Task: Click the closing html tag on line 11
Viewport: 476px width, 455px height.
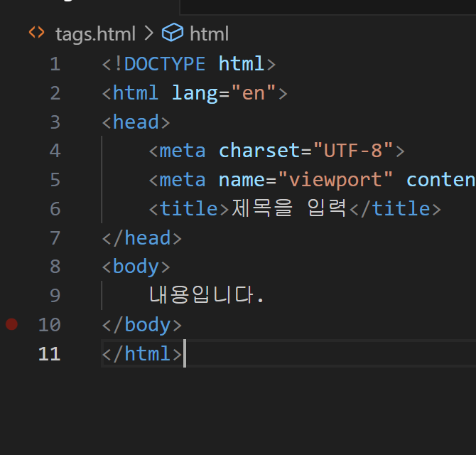Action: (x=142, y=354)
